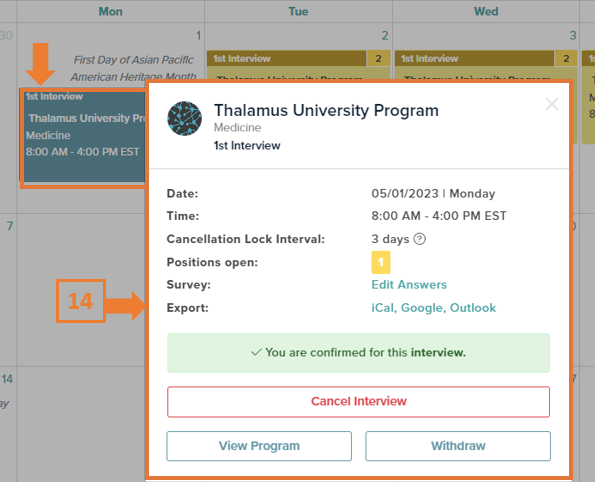The height and width of the screenshot is (482, 595).
Task: Open the View Program button
Action: (259, 446)
